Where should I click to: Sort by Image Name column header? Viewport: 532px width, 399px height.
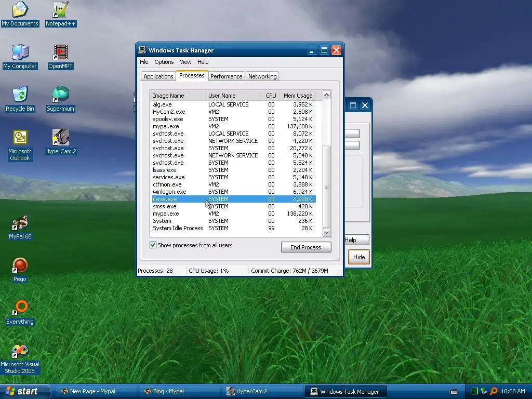[x=178, y=96]
